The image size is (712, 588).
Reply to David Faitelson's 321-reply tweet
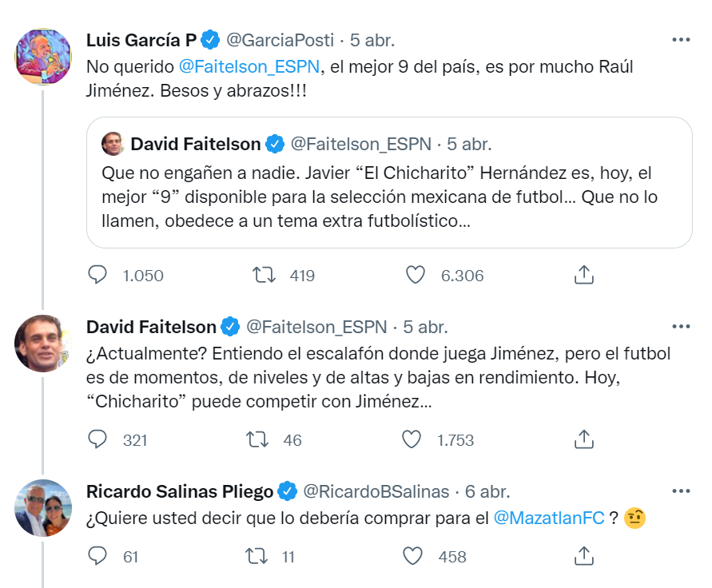(97, 439)
